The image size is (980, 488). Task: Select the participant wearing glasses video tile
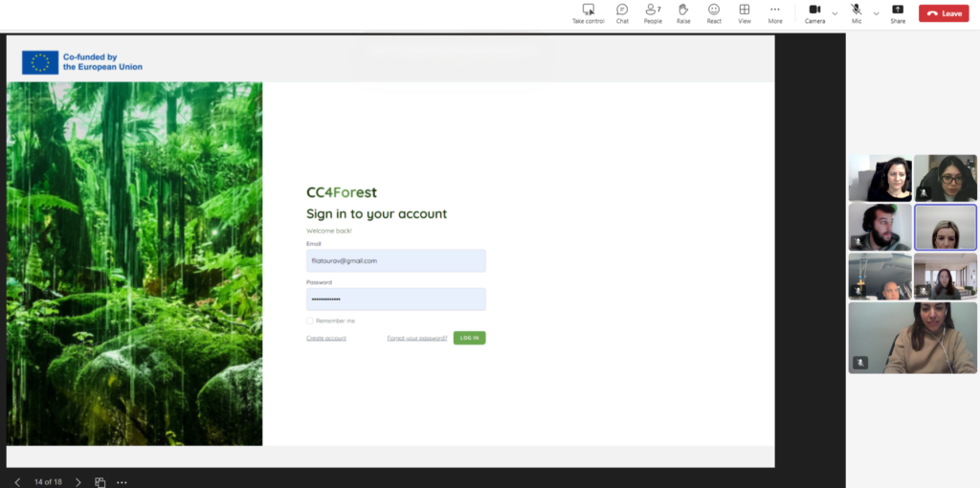click(x=946, y=178)
